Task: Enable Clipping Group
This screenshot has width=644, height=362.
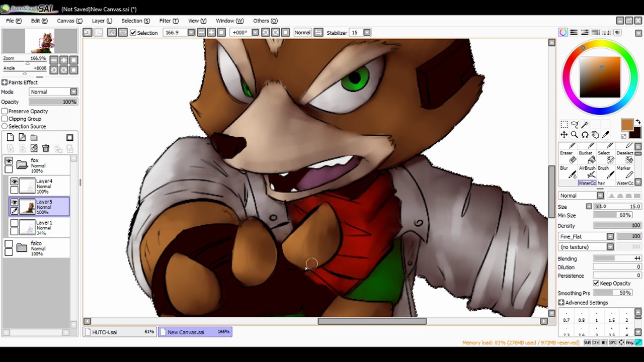Action: point(5,119)
